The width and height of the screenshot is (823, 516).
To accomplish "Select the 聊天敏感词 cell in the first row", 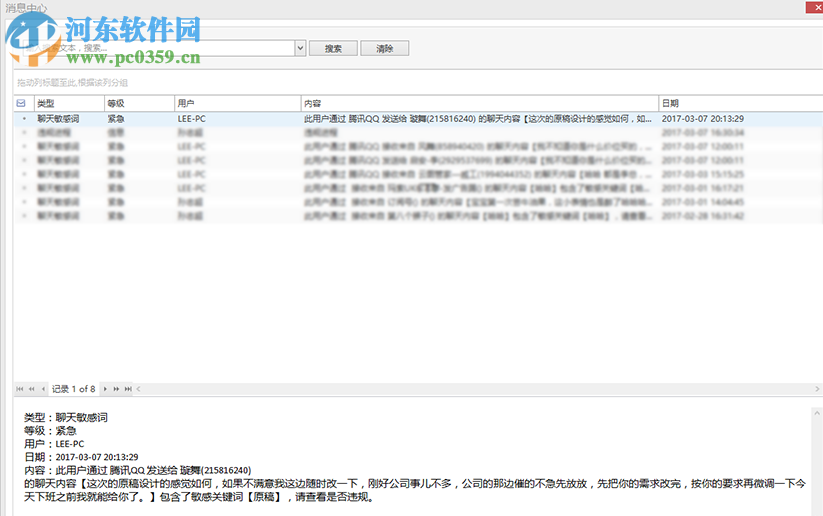I will pyautogui.click(x=69, y=119).
